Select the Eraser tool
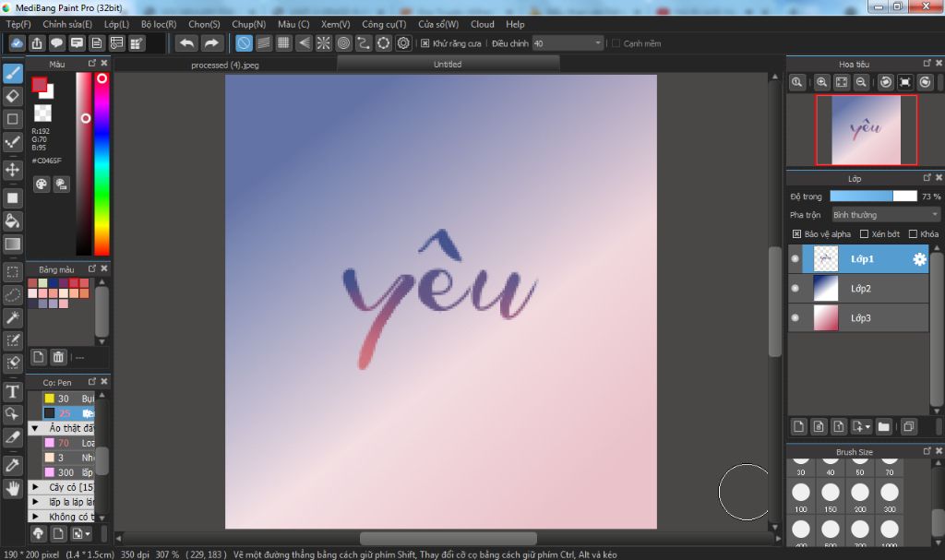This screenshot has height=560, width=945. (x=13, y=96)
